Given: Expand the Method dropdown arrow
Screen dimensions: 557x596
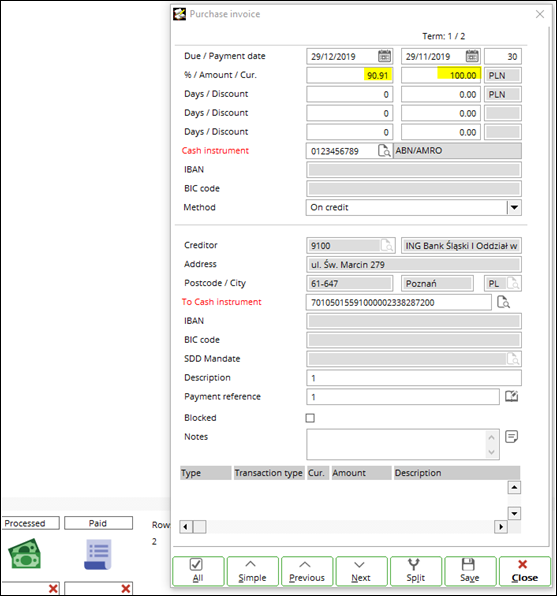Looking at the screenshot, I should (514, 208).
